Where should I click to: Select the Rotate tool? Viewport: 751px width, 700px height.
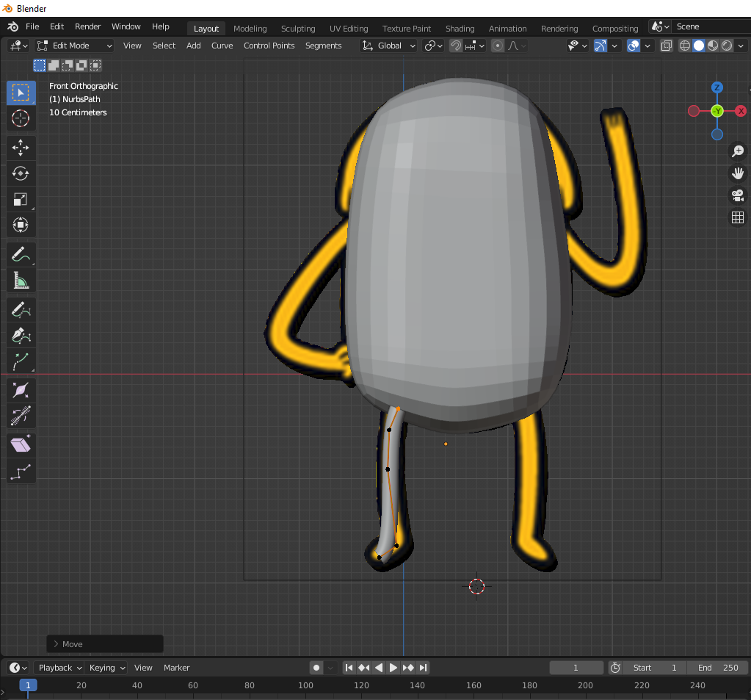(x=21, y=173)
